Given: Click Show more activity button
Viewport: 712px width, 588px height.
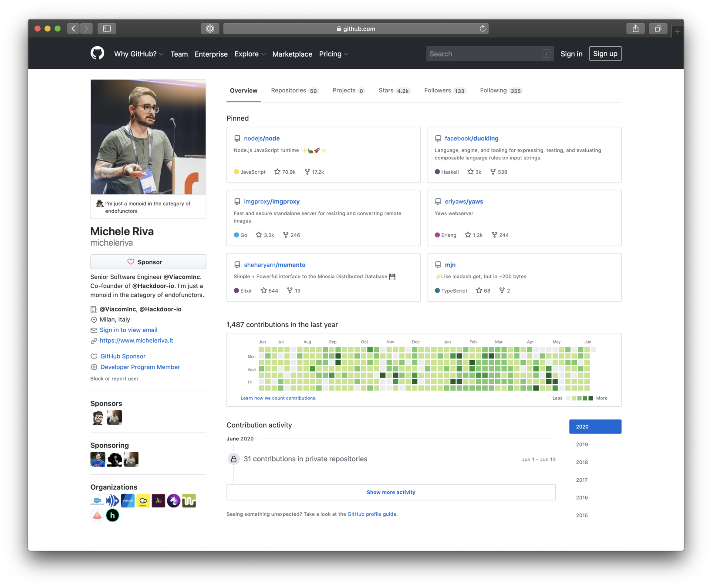Looking at the screenshot, I should [391, 492].
